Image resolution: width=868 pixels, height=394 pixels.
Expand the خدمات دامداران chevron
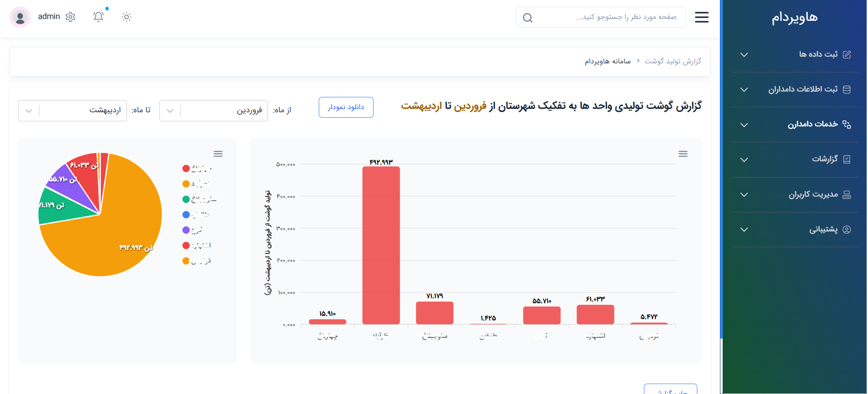click(x=744, y=125)
